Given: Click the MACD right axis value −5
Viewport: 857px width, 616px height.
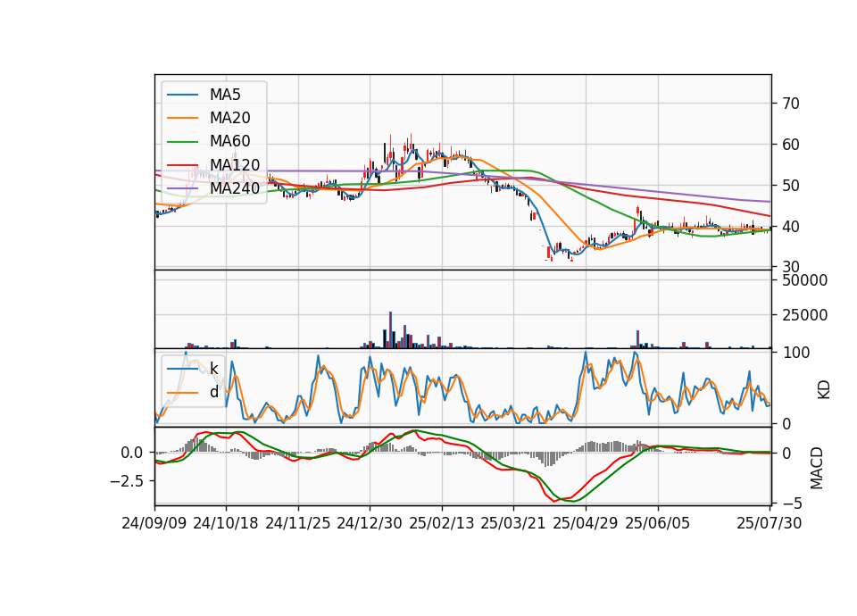Looking at the screenshot, I should click(x=791, y=503).
